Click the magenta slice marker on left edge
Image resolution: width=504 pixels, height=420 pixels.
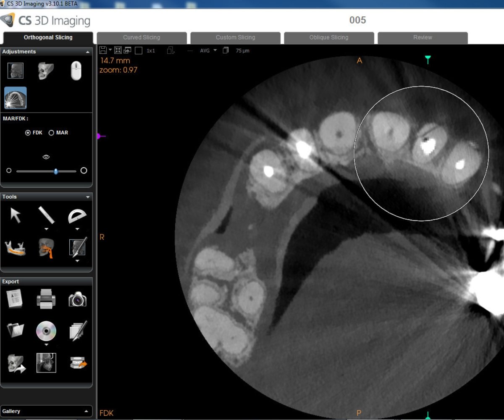pyautogui.click(x=101, y=136)
